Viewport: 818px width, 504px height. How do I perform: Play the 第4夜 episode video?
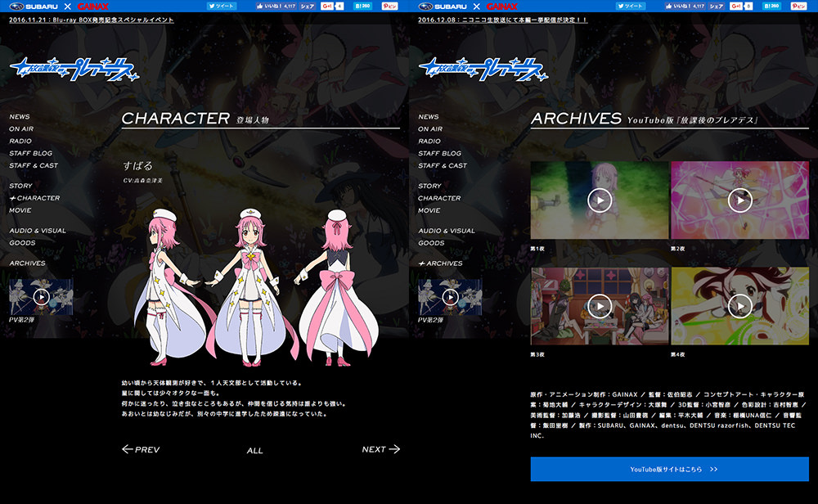pyautogui.click(x=739, y=306)
